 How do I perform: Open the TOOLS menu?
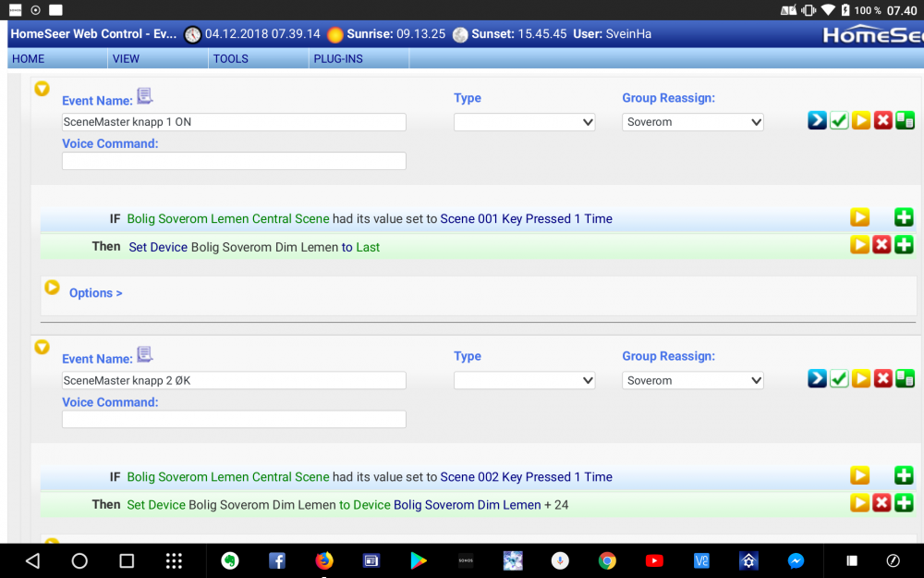[x=230, y=58]
